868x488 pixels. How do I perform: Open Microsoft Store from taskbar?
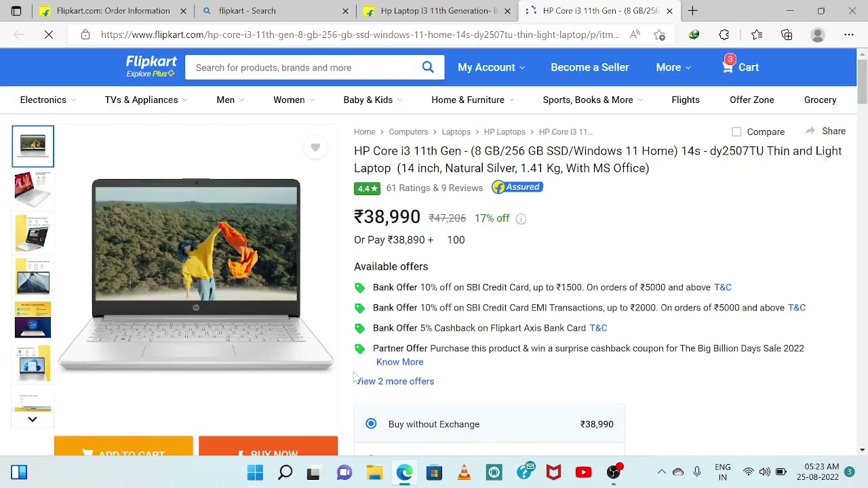[x=434, y=472]
